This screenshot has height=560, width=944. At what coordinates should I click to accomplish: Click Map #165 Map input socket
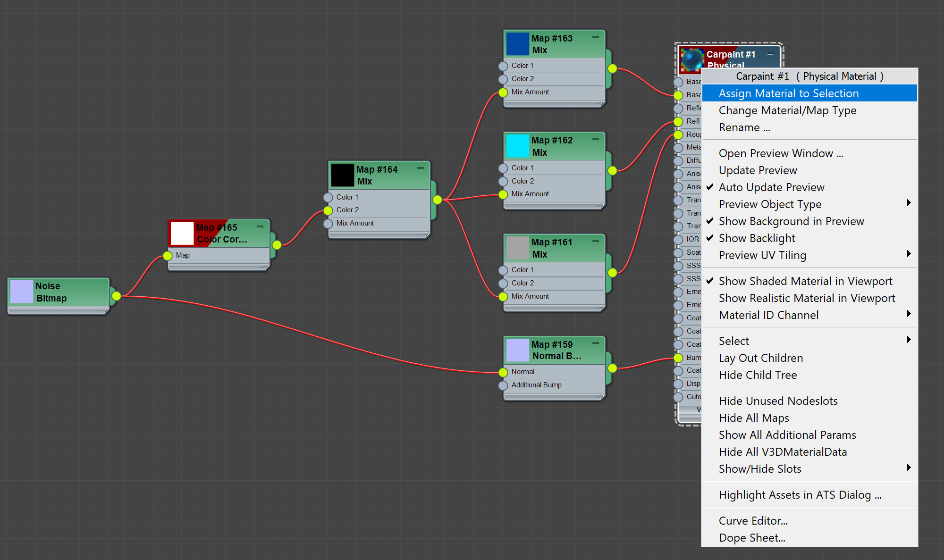pyautogui.click(x=168, y=256)
